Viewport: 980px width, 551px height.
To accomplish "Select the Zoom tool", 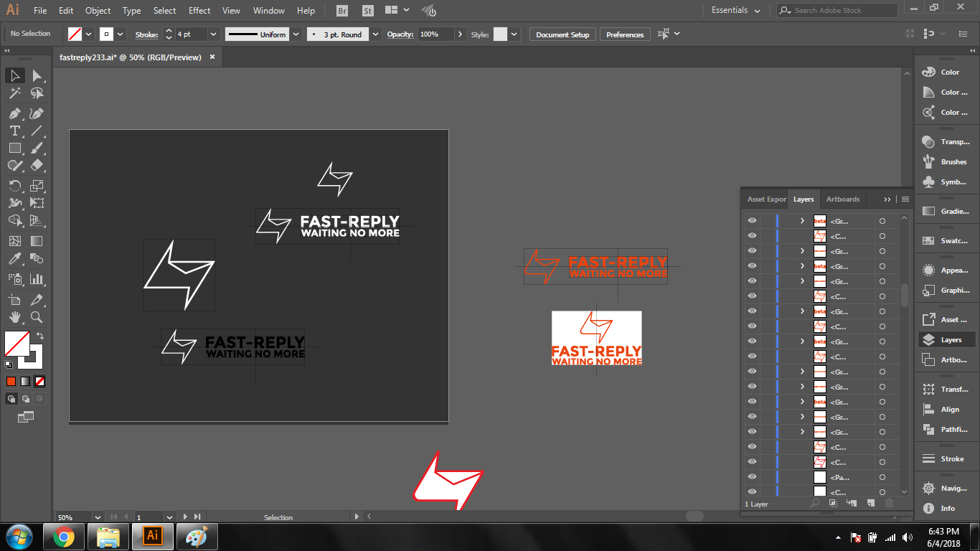I will click(37, 317).
